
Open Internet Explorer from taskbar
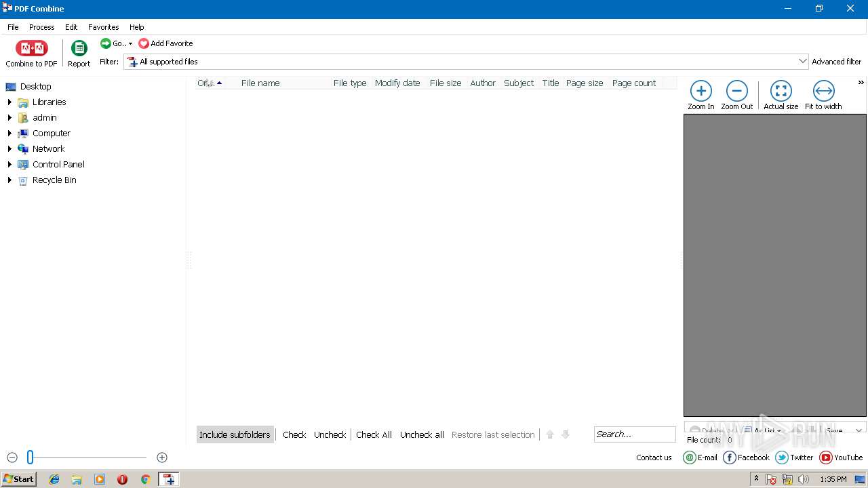[54, 479]
